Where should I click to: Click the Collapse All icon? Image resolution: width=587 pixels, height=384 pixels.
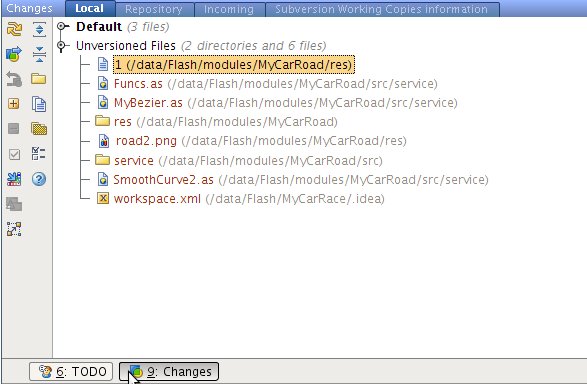pyautogui.click(x=39, y=54)
